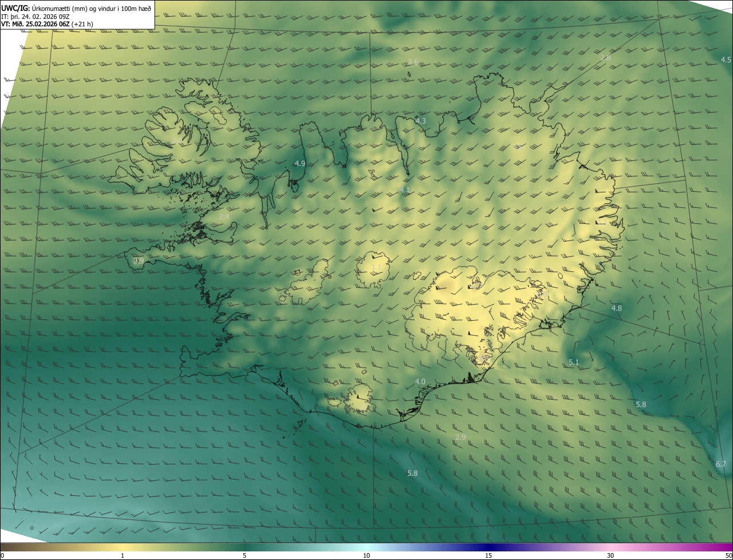Click the precipitation value 2.4 on the map
Screen dimensions: 733x560
pyautogui.click(x=224, y=217)
